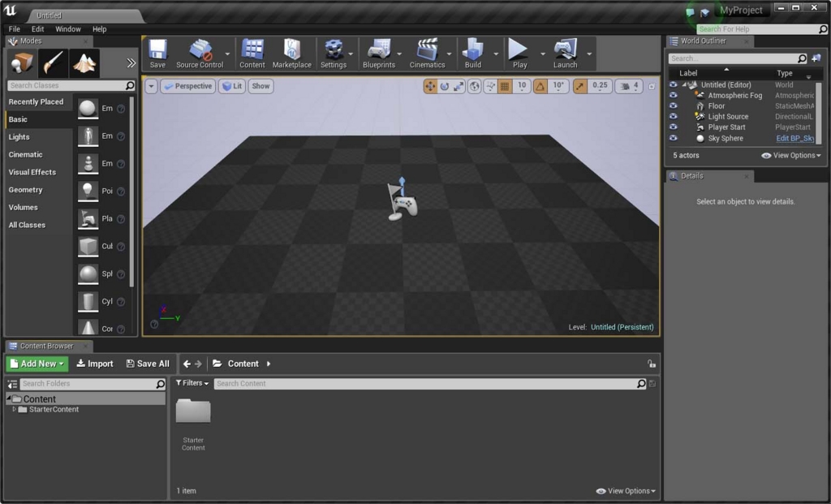The image size is (831, 504).
Task: Open the Edit BP_Sky link
Action: coord(795,138)
